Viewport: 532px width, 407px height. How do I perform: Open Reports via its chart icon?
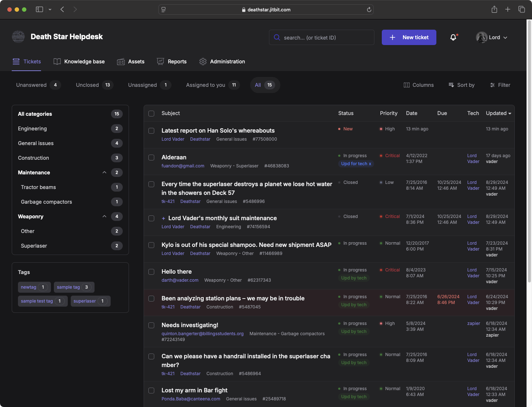point(160,62)
